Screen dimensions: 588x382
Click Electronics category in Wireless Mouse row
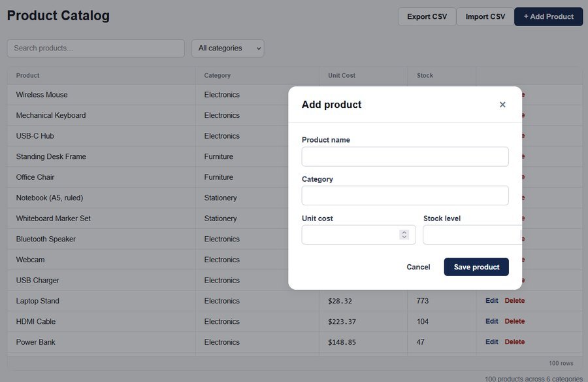coord(221,95)
